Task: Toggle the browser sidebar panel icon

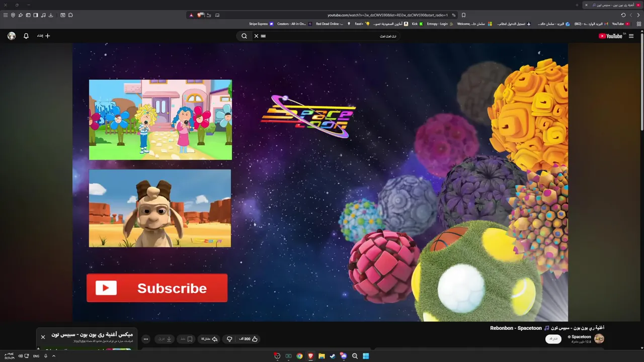Action: click(x=36, y=15)
